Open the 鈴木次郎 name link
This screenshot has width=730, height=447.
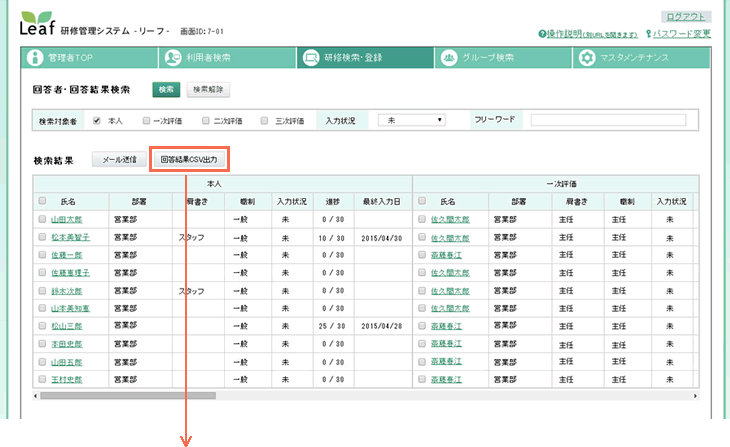click(67, 291)
